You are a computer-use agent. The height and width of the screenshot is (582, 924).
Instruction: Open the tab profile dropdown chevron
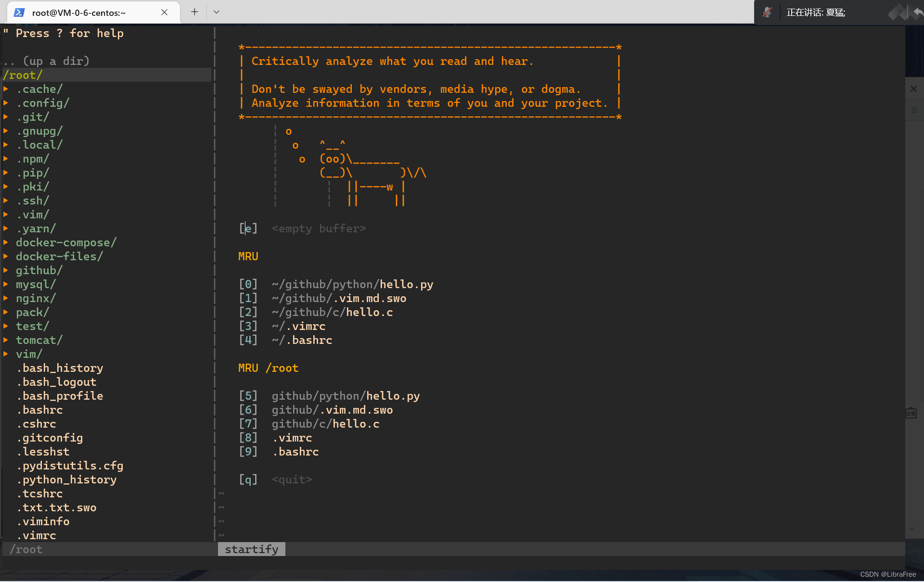click(217, 12)
